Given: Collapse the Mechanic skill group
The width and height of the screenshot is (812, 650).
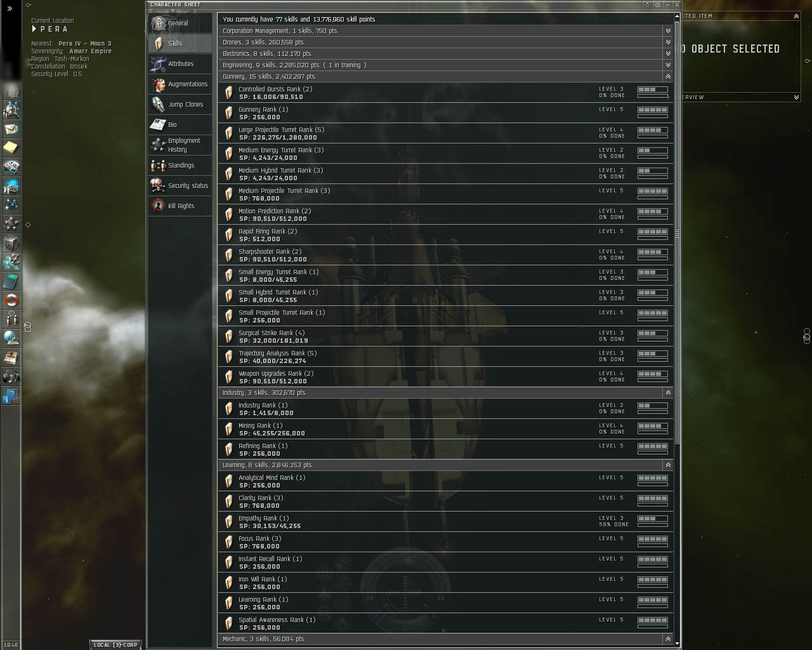Looking at the screenshot, I should pyautogui.click(x=668, y=639).
